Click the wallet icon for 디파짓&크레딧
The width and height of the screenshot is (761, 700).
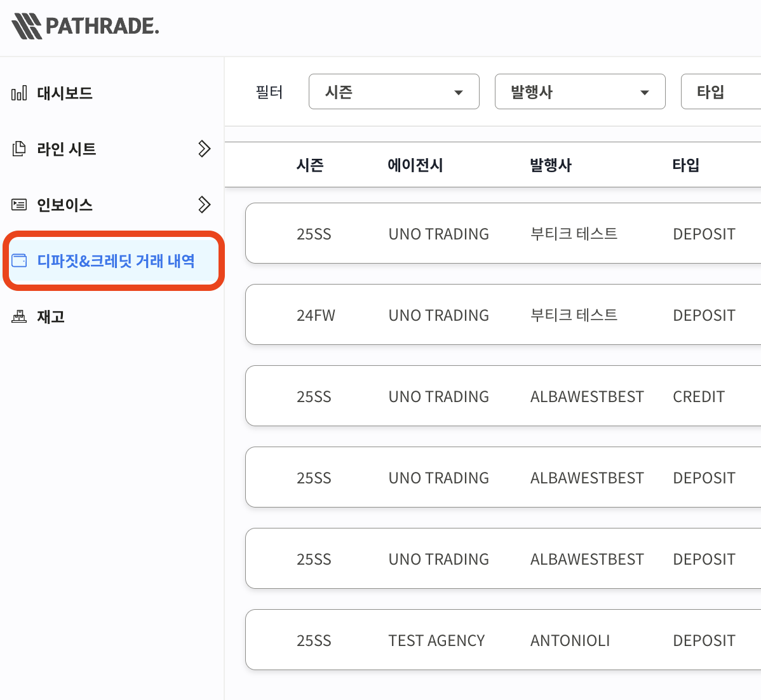[x=19, y=261]
